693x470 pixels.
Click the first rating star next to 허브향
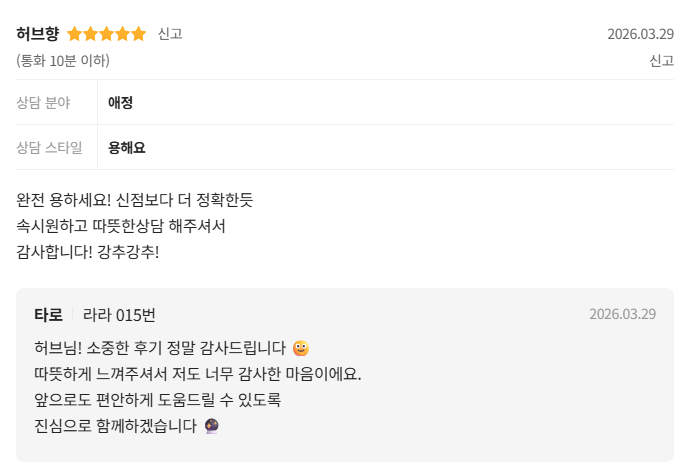point(75,34)
